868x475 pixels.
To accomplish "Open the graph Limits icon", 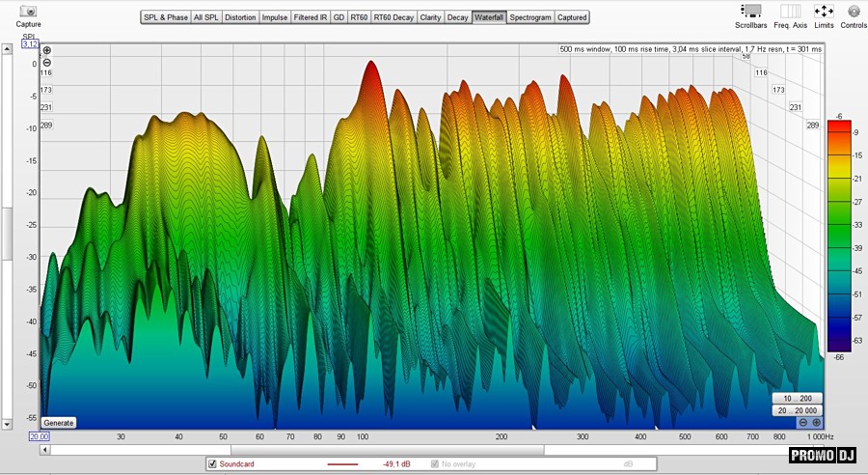I will (x=824, y=11).
